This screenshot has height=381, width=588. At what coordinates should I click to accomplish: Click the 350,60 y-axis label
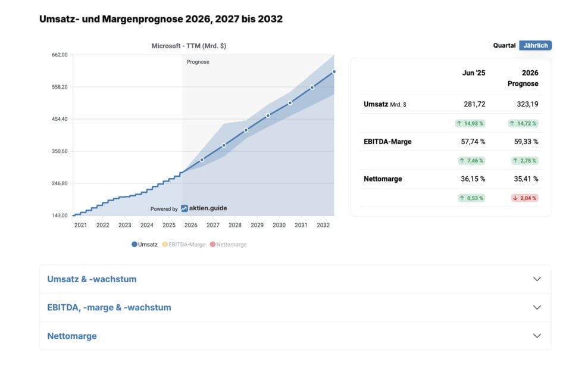pyautogui.click(x=60, y=151)
